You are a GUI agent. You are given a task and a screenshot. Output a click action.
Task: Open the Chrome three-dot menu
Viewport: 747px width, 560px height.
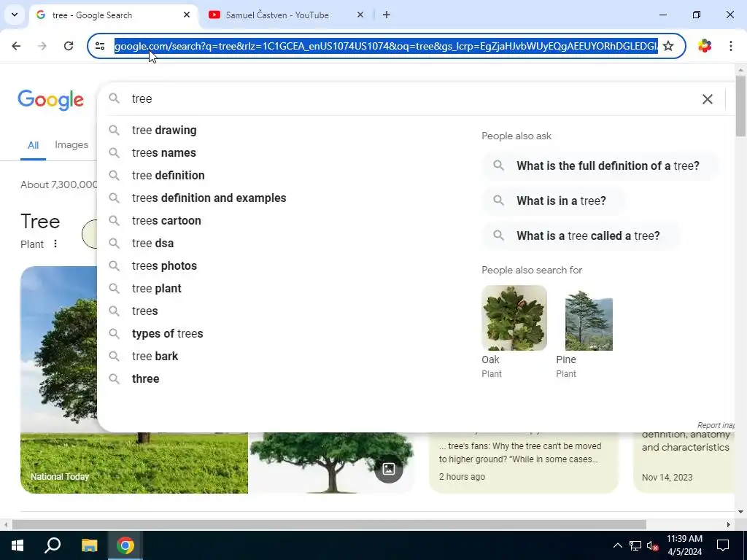(731, 46)
